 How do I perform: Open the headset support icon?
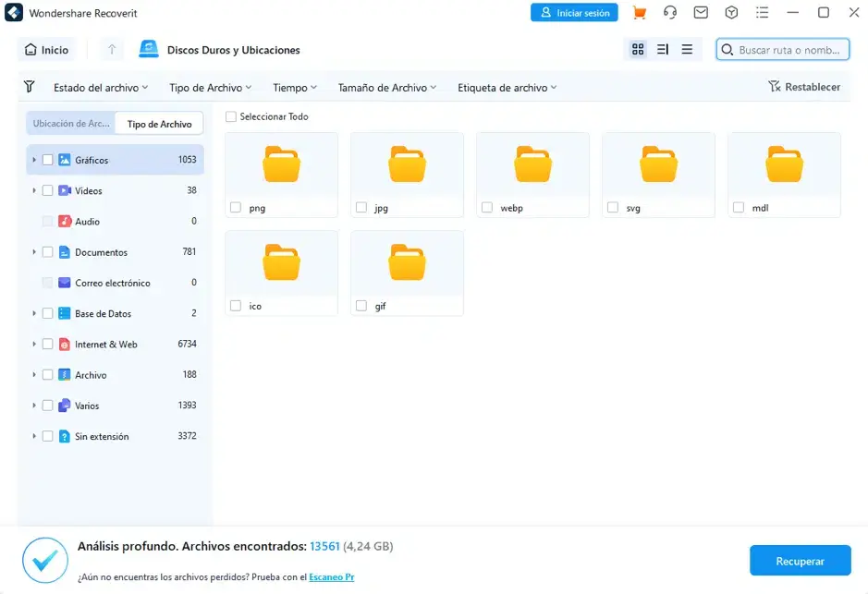670,13
